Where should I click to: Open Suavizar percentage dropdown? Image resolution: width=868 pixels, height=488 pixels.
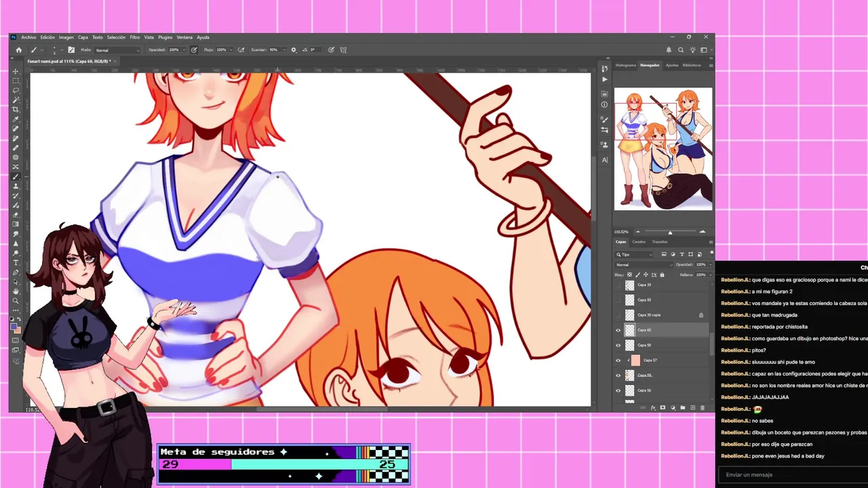pyautogui.click(x=283, y=49)
